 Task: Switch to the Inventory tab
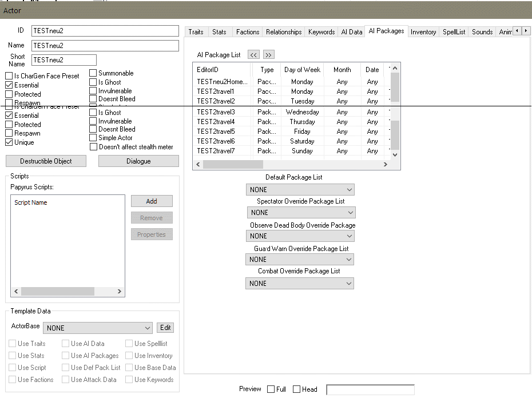[423, 32]
